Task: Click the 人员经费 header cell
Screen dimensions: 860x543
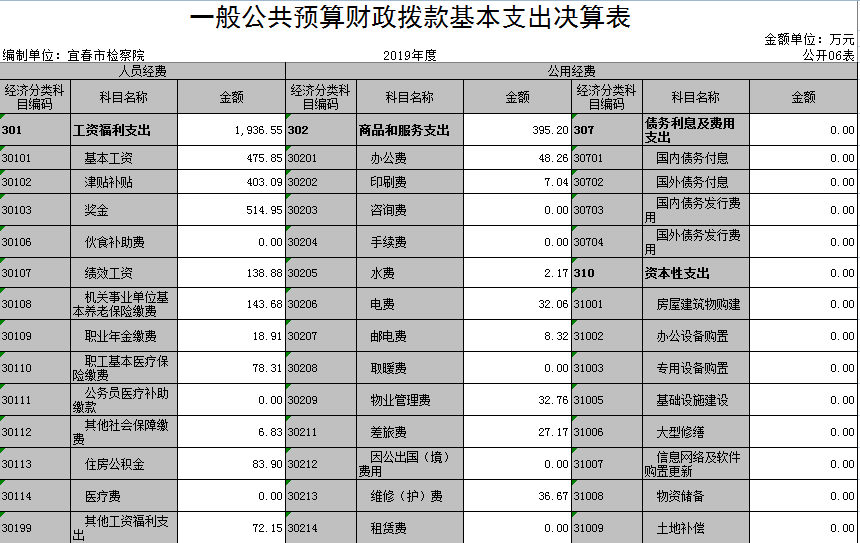Action: [x=143, y=71]
